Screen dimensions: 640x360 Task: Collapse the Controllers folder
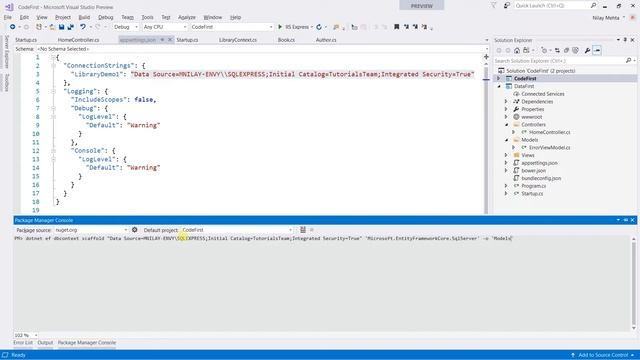506,124
